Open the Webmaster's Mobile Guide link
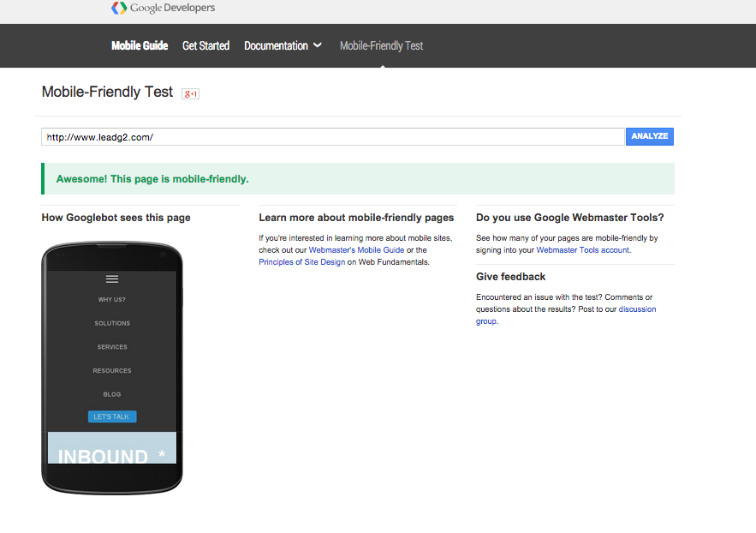The image size is (756, 533). click(x=356, y=250)
